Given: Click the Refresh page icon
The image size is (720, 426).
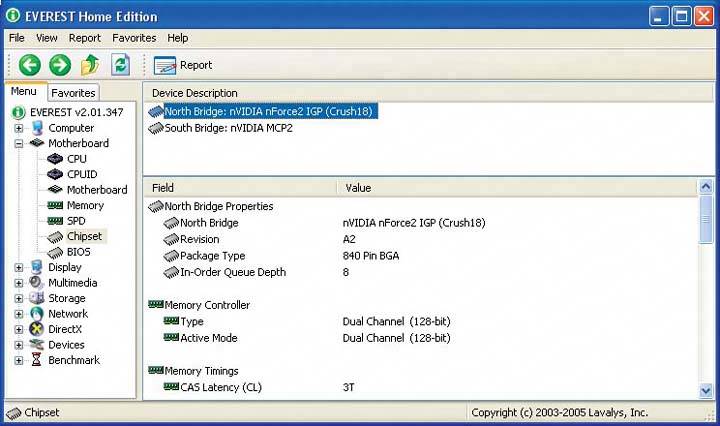Looking at the screenshot, I should tap(120, 65).
